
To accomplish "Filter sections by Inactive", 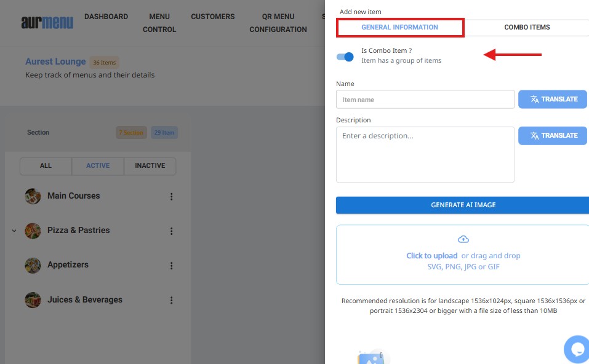I will pos(150,166).
